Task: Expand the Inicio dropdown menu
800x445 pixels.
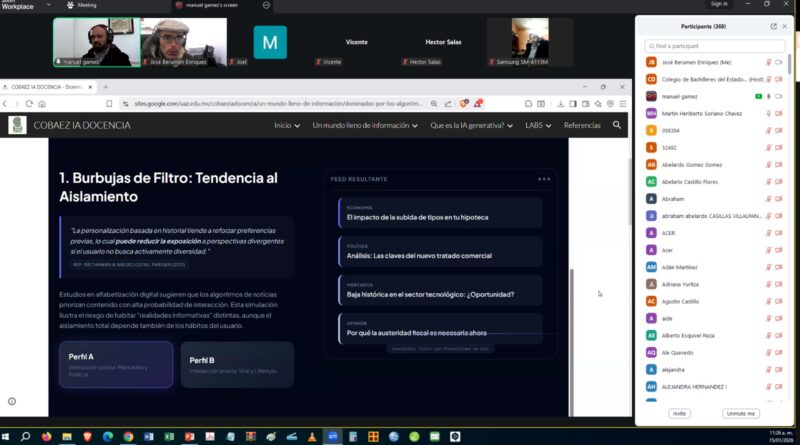Action: coord(287,125)
